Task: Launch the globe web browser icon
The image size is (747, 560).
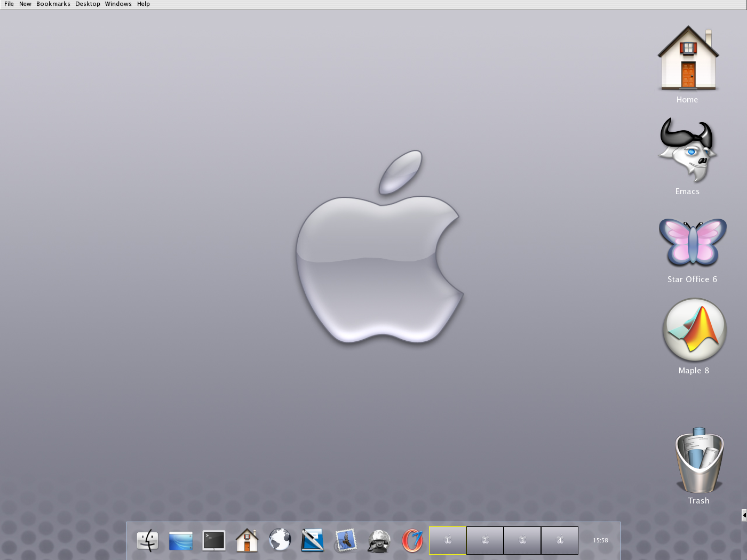Action: coord(280,540)
